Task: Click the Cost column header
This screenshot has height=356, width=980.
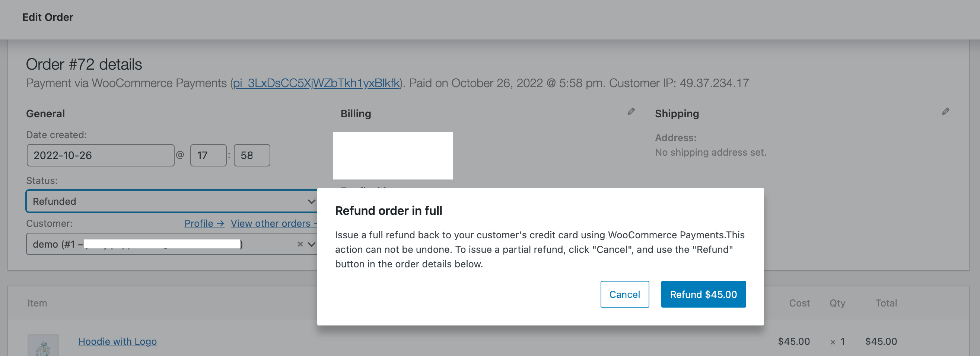Action: pos(799,303)
